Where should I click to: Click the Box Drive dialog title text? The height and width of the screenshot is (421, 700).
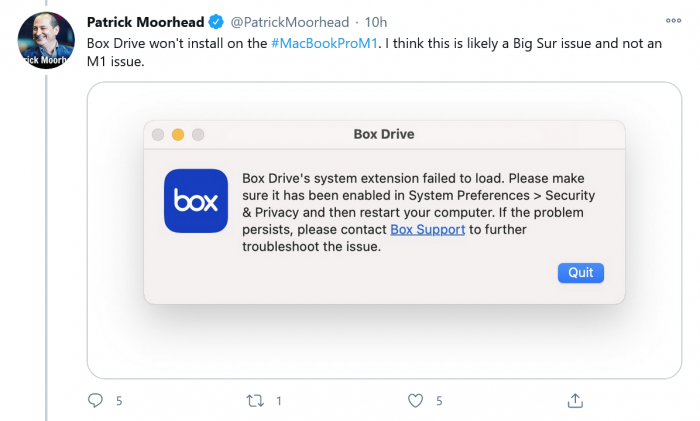384,134
